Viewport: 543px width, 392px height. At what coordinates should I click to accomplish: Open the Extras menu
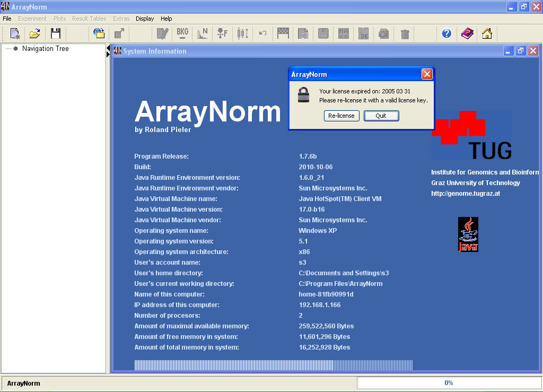pyautogui.click(x=121, y=19)
